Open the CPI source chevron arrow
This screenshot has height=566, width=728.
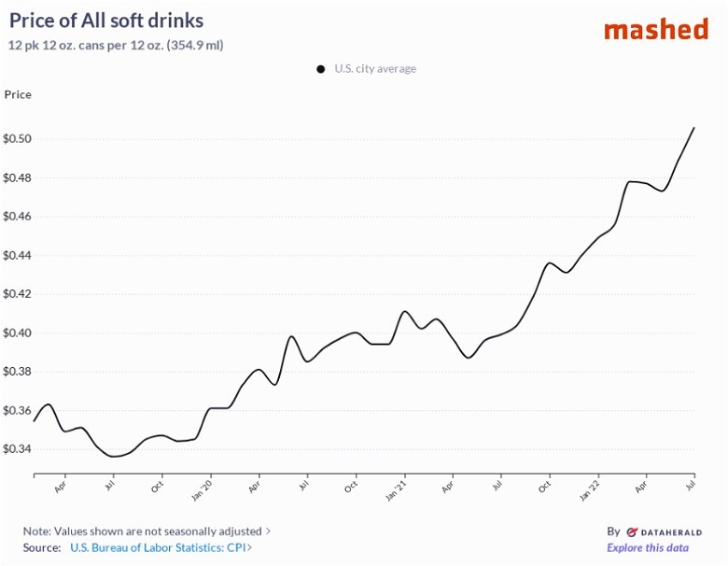click(x=249, y=548)
